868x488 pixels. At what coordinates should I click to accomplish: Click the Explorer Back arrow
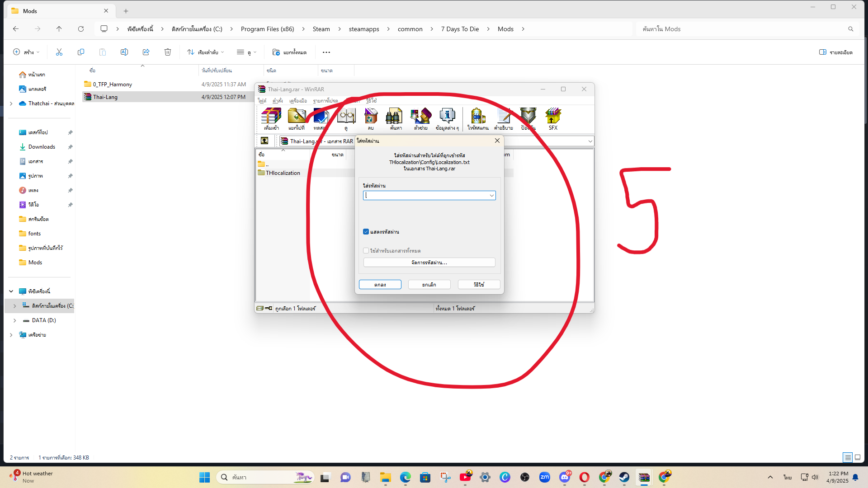pos(16,29)
